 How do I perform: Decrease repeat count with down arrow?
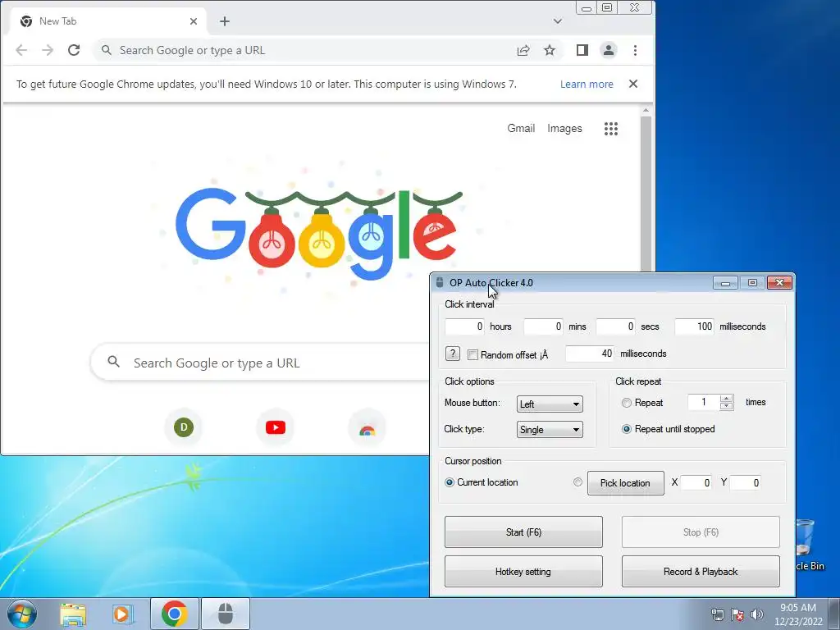pos(727,406)
